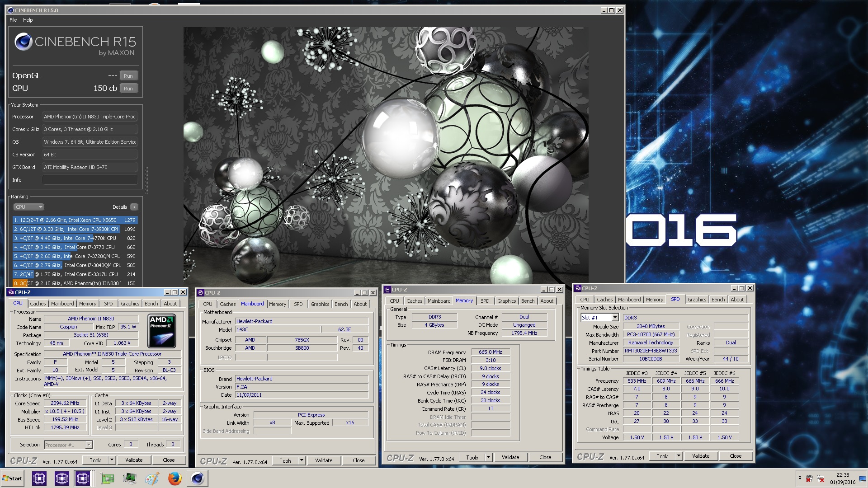Show hidden tray icons arrow

tap(799, 478)
